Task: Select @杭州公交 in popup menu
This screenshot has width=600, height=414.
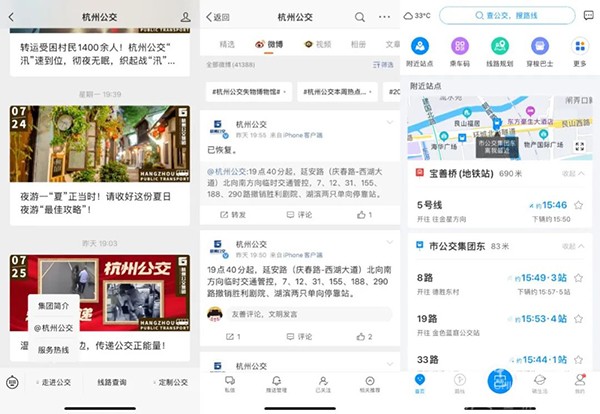Action: click(x=54, y=328)
